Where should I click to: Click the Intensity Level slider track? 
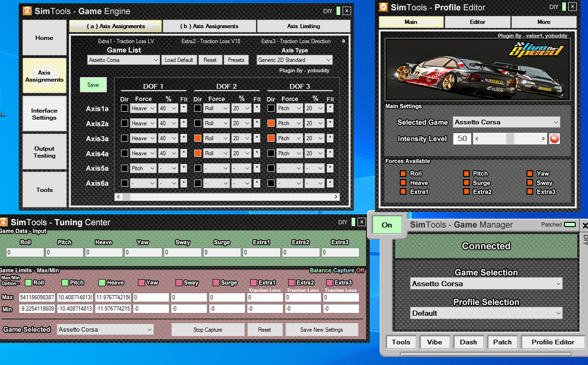coord(510,139)
